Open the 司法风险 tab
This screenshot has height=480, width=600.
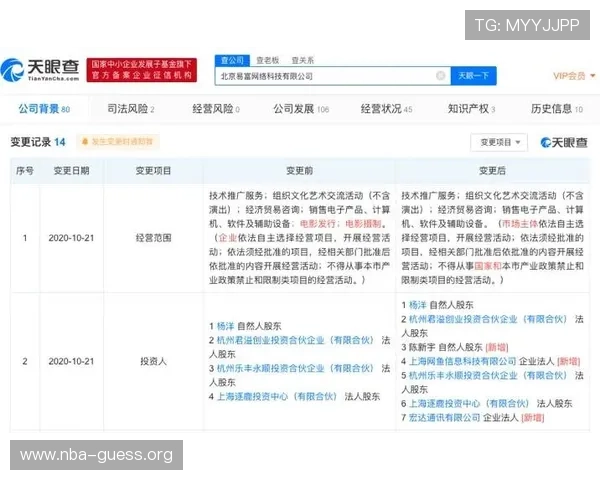(x=130, y=109)
